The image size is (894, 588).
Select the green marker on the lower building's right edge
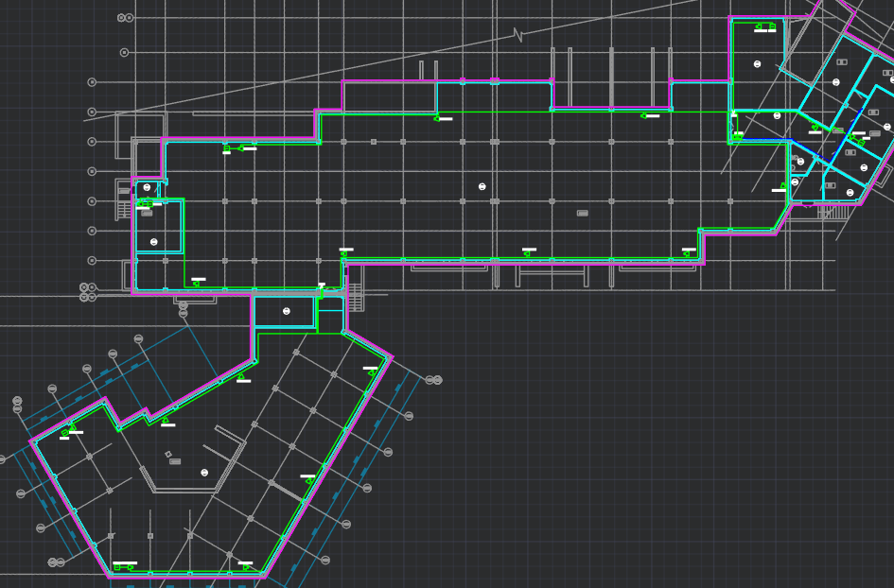371,372
